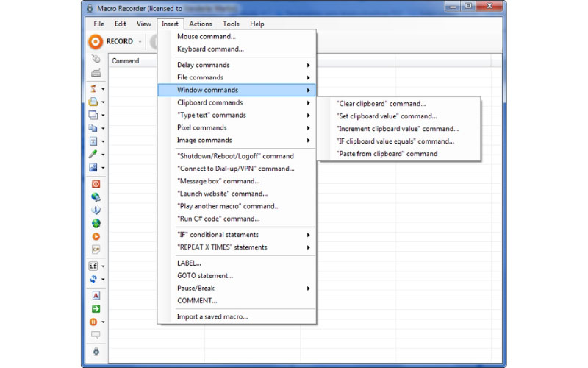Click the comment speech bubble icon
The width and height of the screenshot is (588, 368).
(96, 335)
